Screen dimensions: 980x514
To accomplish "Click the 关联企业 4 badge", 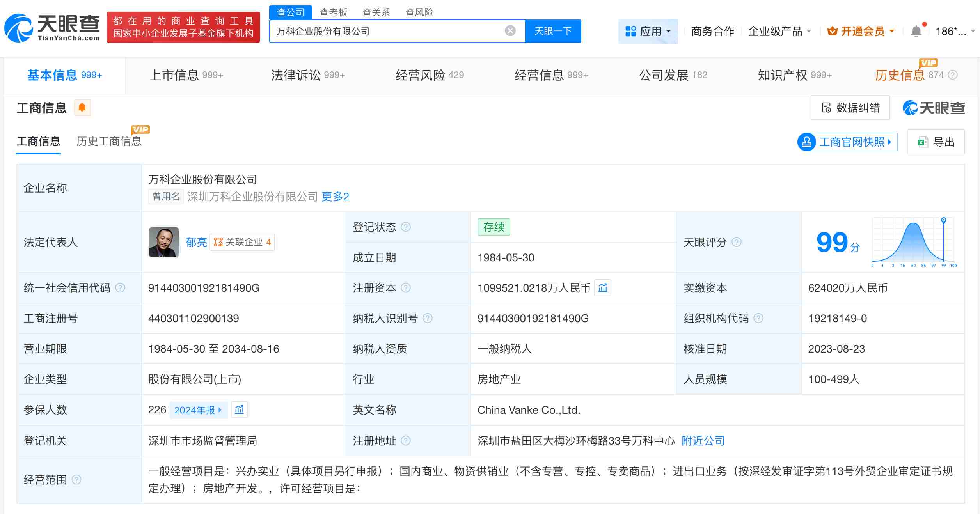I will (x=242, y=243).
